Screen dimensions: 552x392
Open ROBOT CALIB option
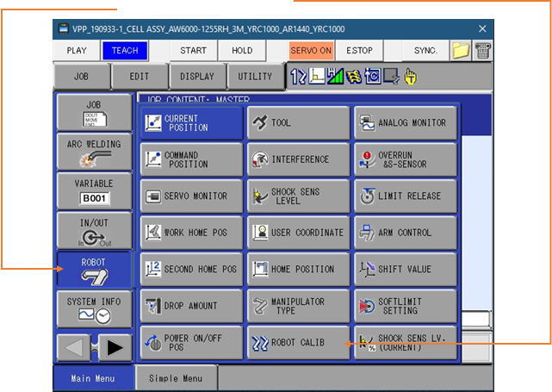click(298, 342)
